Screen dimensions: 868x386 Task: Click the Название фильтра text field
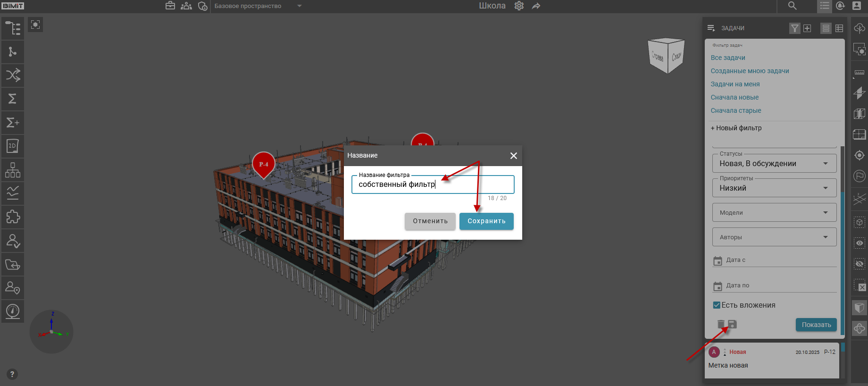point(432,185)
